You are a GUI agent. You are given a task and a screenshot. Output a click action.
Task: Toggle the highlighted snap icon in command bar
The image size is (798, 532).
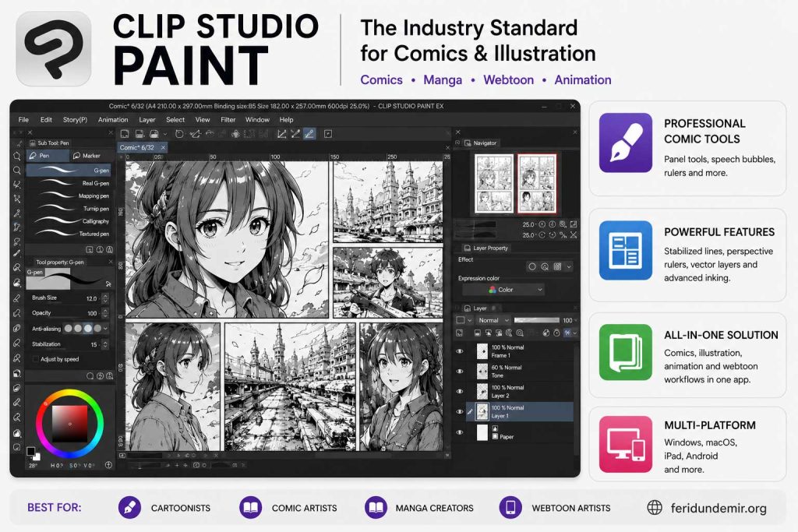[309, 134]
